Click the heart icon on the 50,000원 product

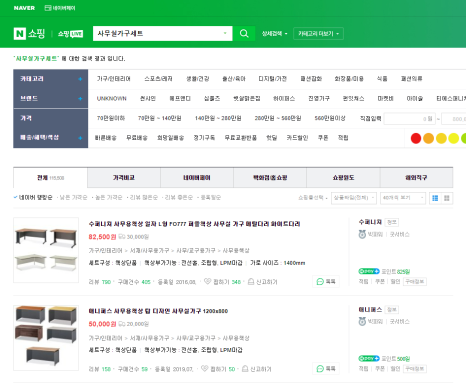click(205, 368)
